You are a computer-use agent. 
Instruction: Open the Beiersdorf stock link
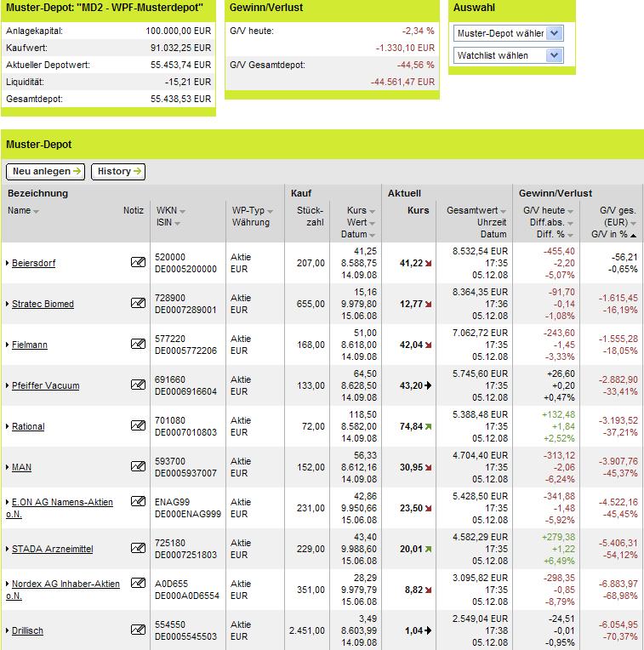[x=33, y=263]
